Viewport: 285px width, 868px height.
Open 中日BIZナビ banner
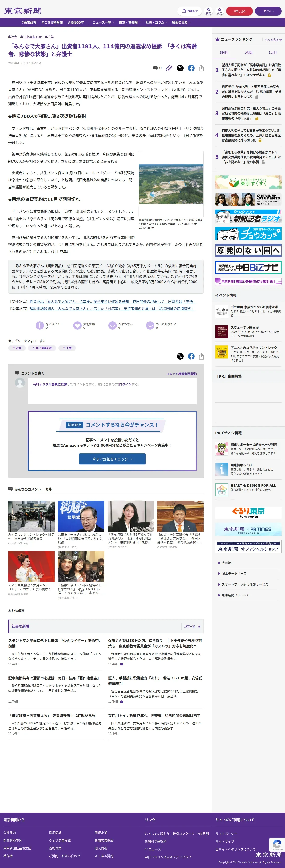[248, 268]
